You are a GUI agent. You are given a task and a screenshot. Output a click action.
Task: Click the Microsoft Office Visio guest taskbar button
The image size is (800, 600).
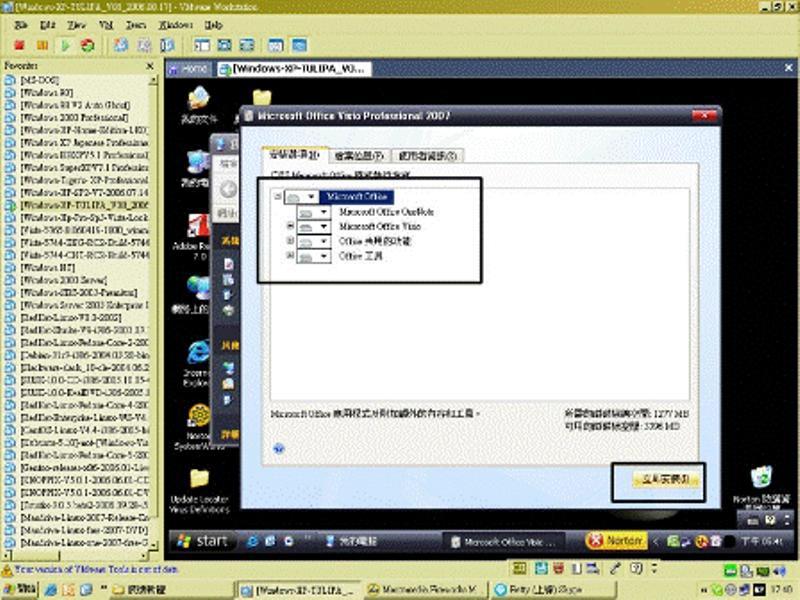pos(503,542)
